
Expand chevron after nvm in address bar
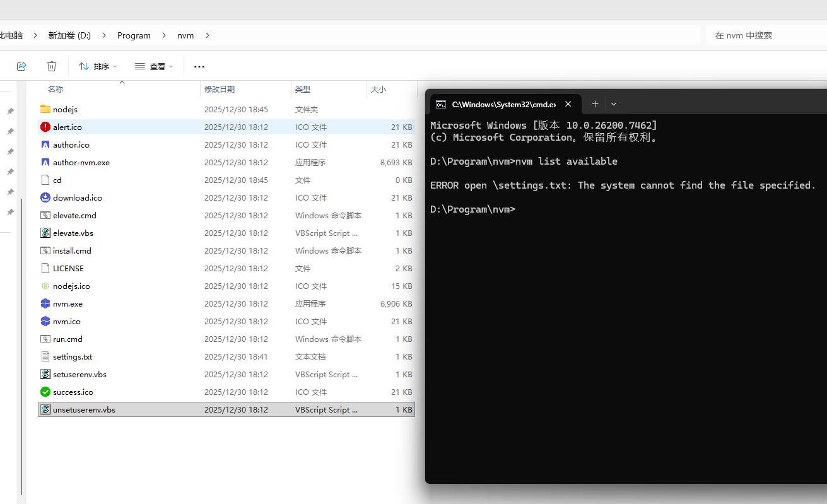click(208, 35)
